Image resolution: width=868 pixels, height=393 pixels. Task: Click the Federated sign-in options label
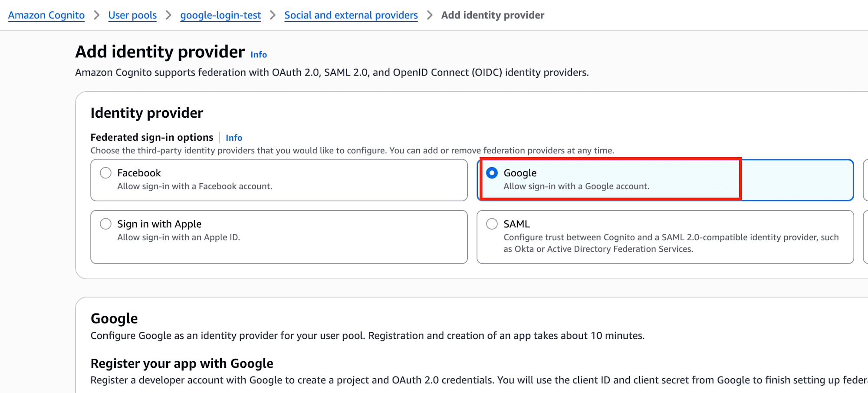click(x=152, y=138)
